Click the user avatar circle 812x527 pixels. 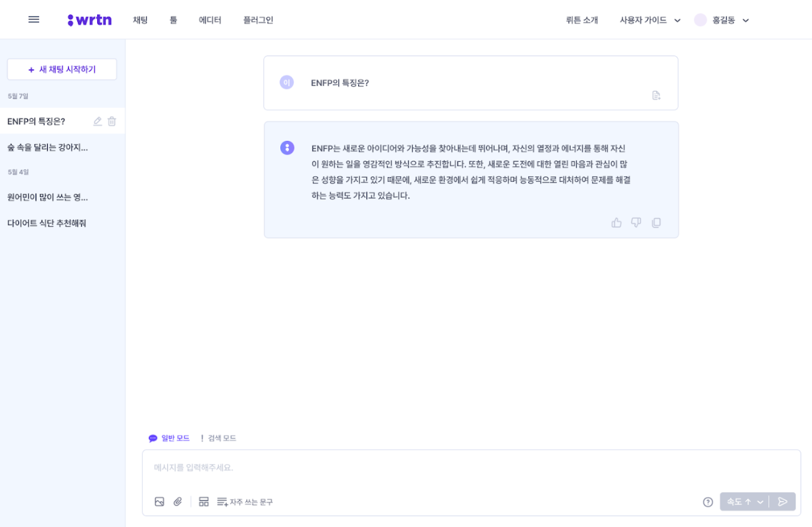[700, 21]
